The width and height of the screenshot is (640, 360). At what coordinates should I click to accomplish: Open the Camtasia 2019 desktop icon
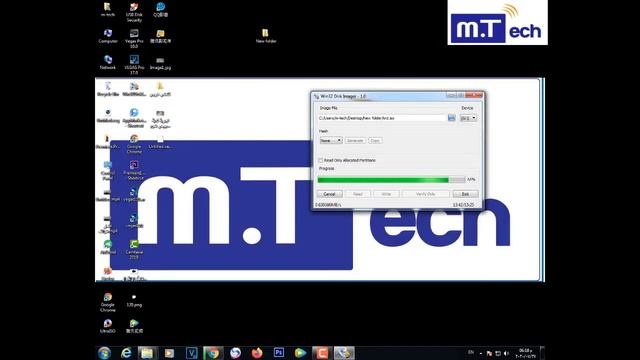pos(134,249)
